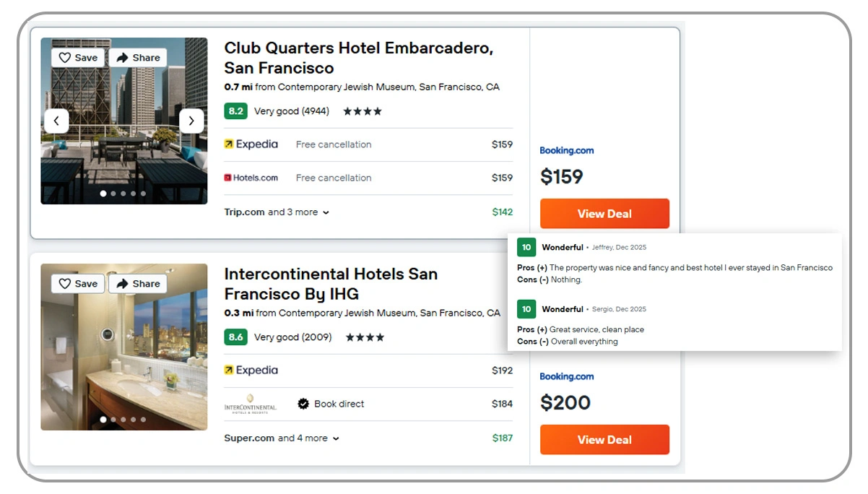
Task: View Deal for Intercontinental at $200
Action: click(604, 440)
